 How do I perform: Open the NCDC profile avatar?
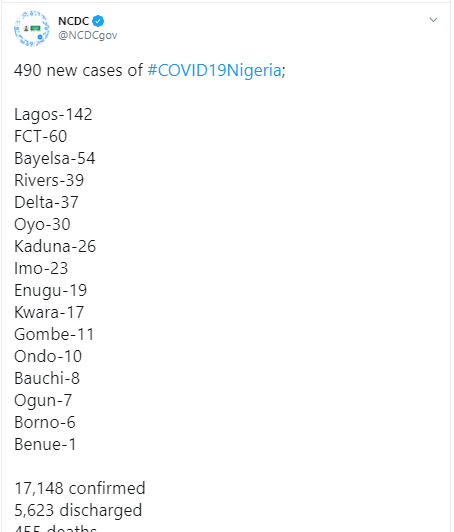coord(32,28)
